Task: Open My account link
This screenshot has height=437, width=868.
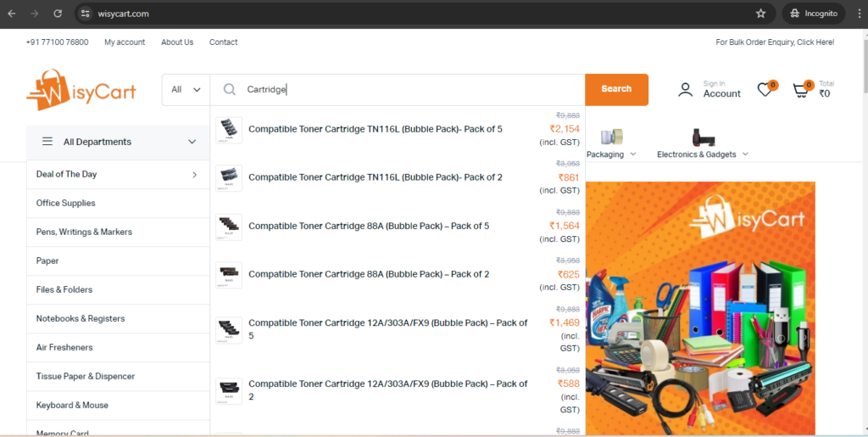Action: [125, 42]
